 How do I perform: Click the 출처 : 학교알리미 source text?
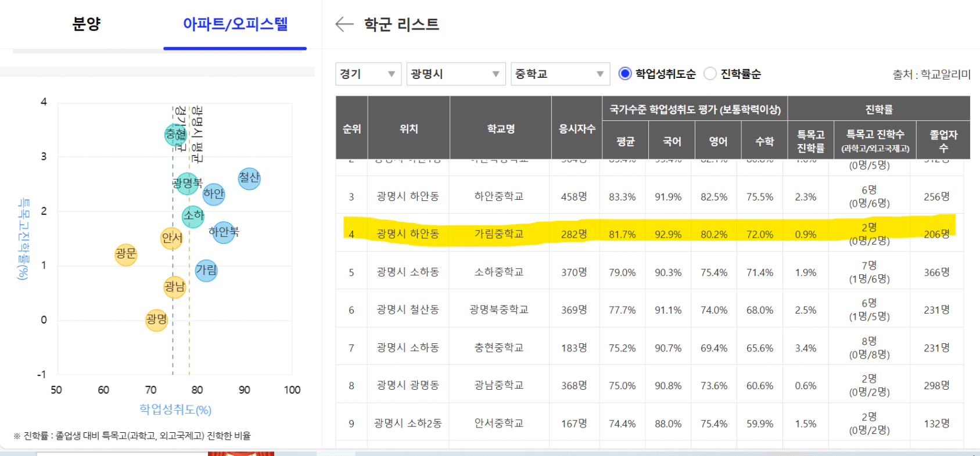pyautogui.click(x=931, y=74)
